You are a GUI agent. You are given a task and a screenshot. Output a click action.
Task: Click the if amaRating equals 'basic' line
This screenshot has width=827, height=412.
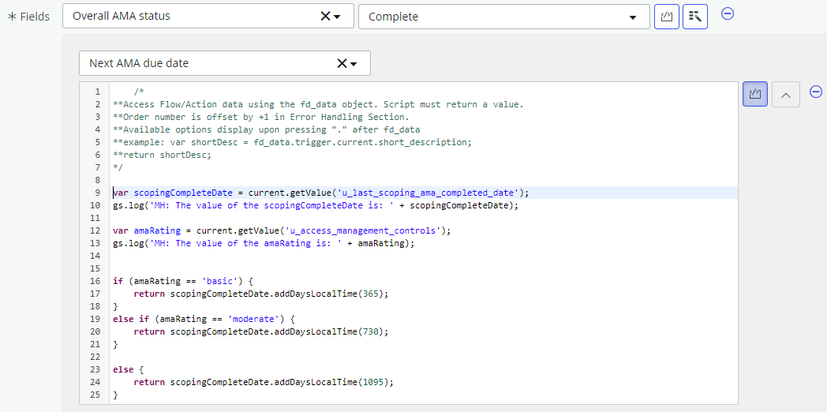184,281
